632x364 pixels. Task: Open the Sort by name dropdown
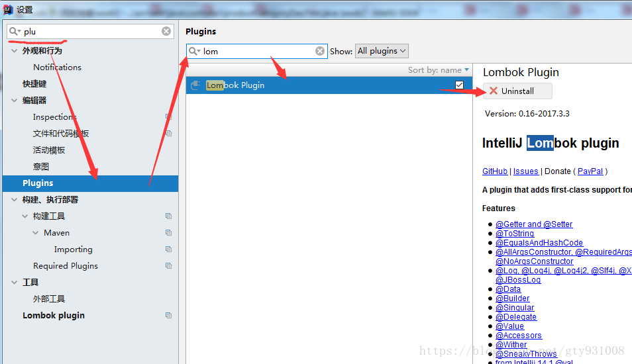coord(438,70)
